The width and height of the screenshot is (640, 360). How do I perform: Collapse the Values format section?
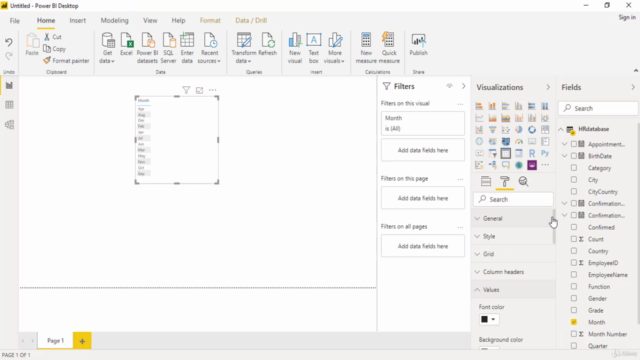click(513, 290)
